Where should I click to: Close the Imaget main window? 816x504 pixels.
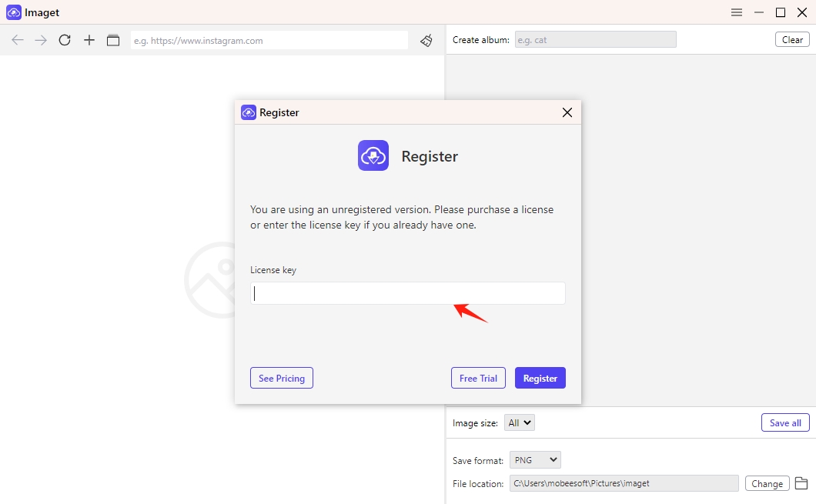(802, 12)
